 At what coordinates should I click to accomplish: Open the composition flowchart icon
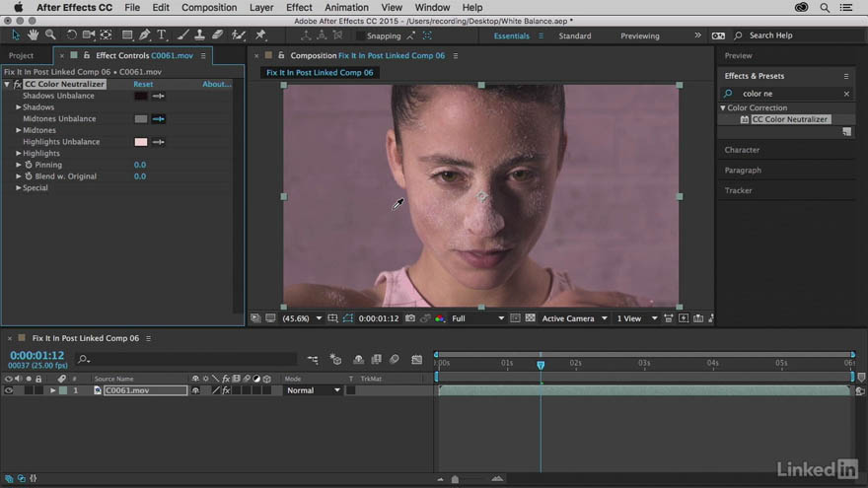click(711, 318)
